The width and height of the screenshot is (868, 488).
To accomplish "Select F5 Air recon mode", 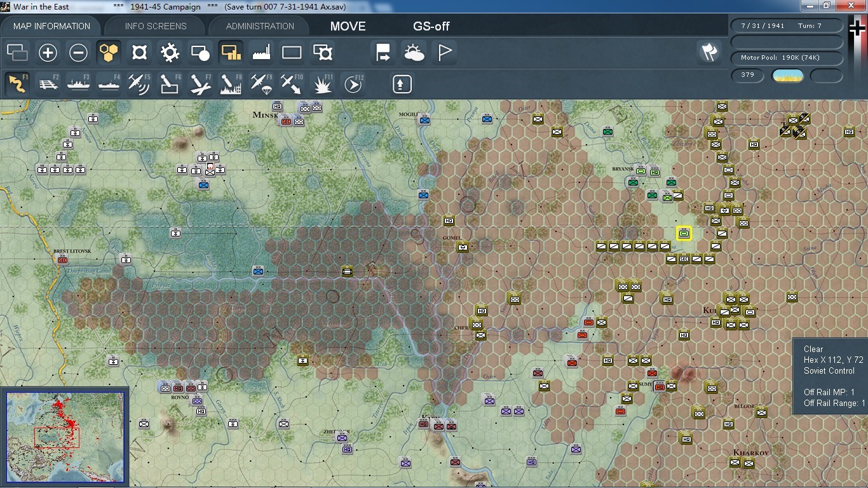I will [x=139, y=84].
